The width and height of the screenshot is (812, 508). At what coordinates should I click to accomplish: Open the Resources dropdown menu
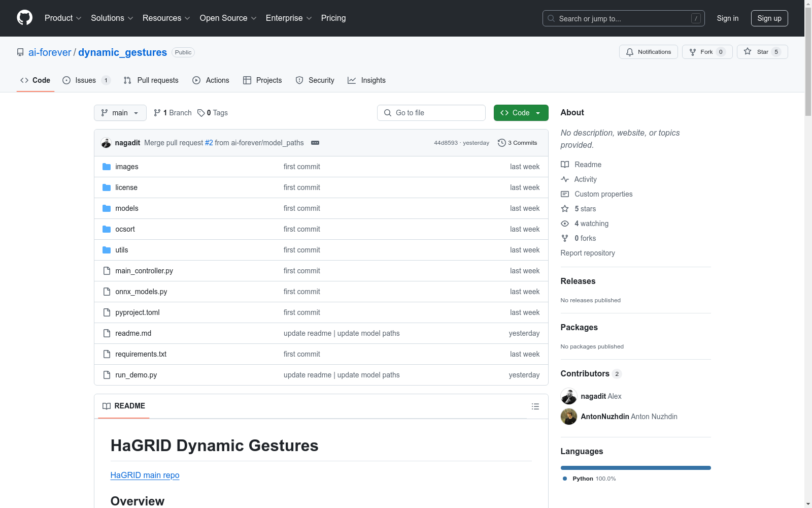166,18
